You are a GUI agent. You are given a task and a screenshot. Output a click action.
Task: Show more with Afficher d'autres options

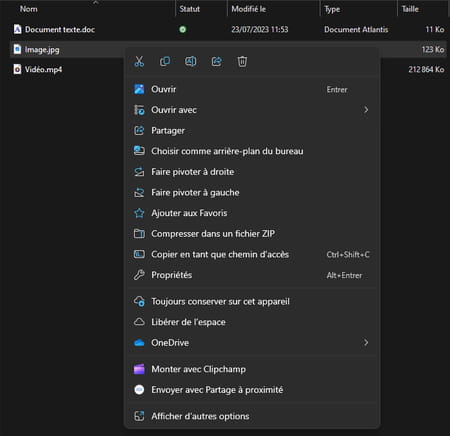click(x=252, y=416)
